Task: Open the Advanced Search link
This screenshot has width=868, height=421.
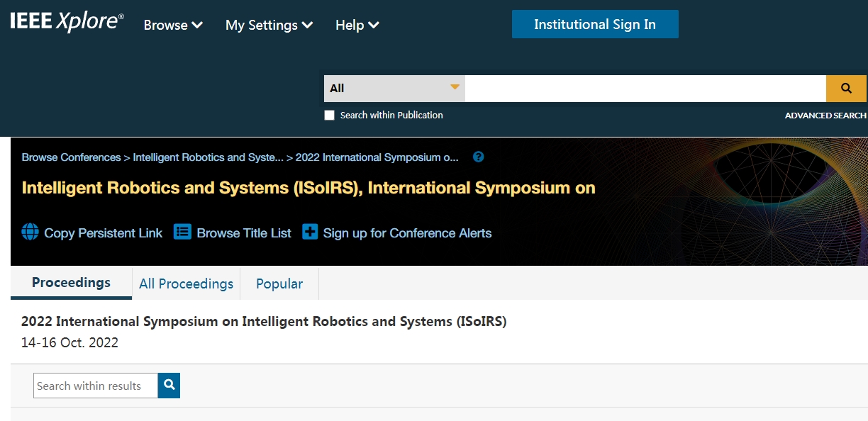Action: [825, 116]
